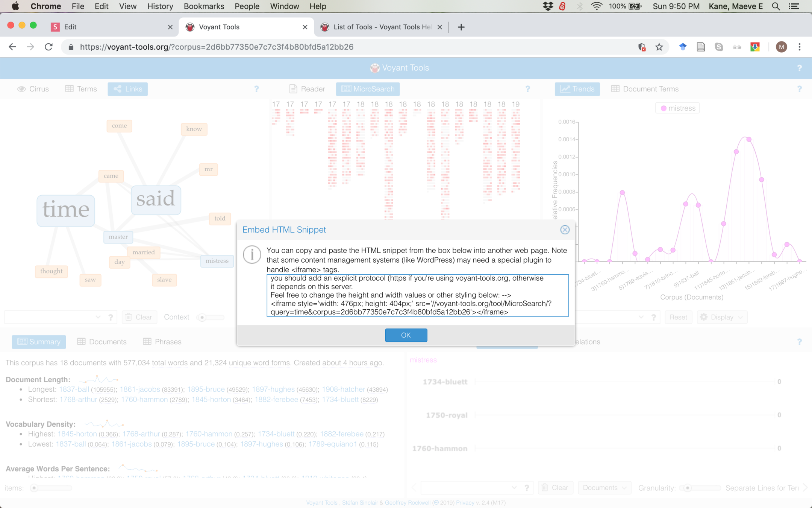This screenshot has height=508, width=812.
Task: Open the Bookmarks menu in menu bar
Action: (204, 6)
